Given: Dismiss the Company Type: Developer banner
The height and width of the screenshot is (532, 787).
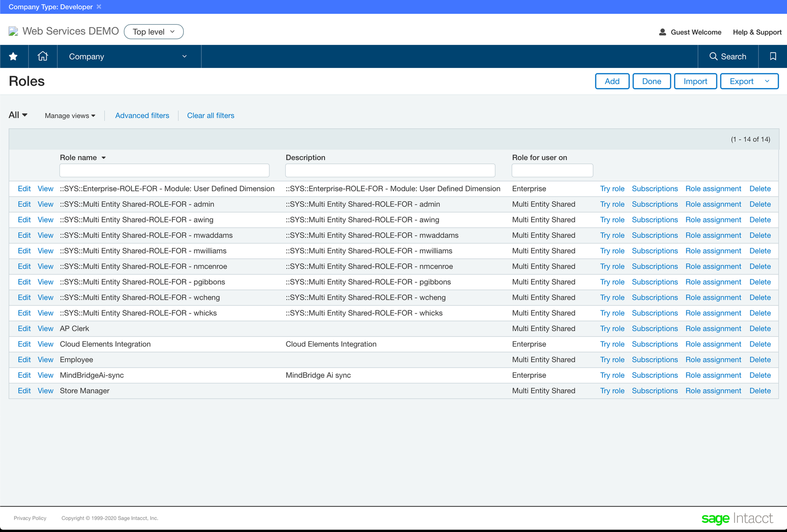Looking at the screenshot, I should (99, 7).
